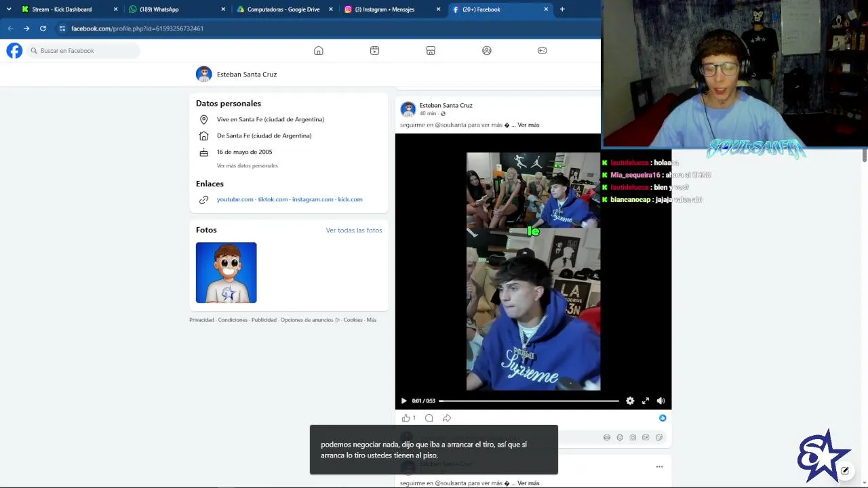The image size is (868, 488).
Task: Click the browser address bar URL
Action: coord(137,28)
